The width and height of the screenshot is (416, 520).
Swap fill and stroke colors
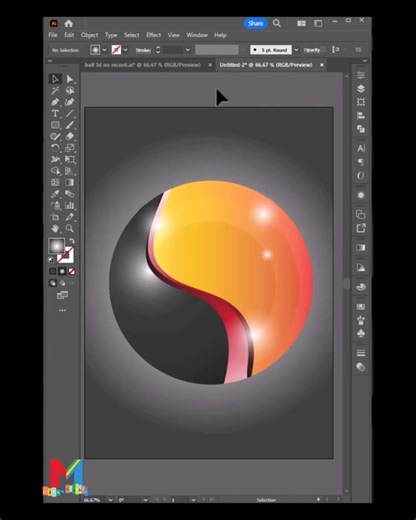click(x=72, y=241)
